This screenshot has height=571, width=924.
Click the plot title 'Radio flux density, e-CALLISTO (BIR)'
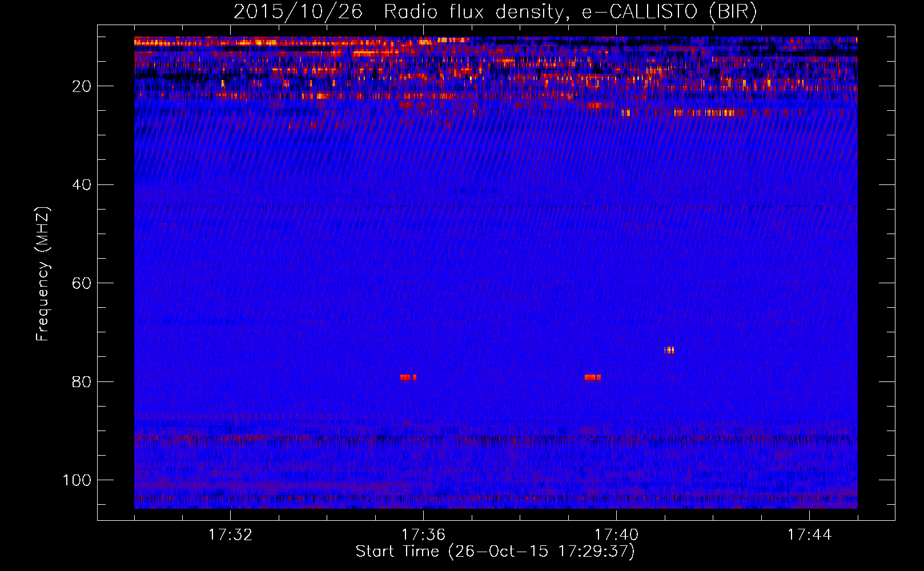click(x=570, y=13)
